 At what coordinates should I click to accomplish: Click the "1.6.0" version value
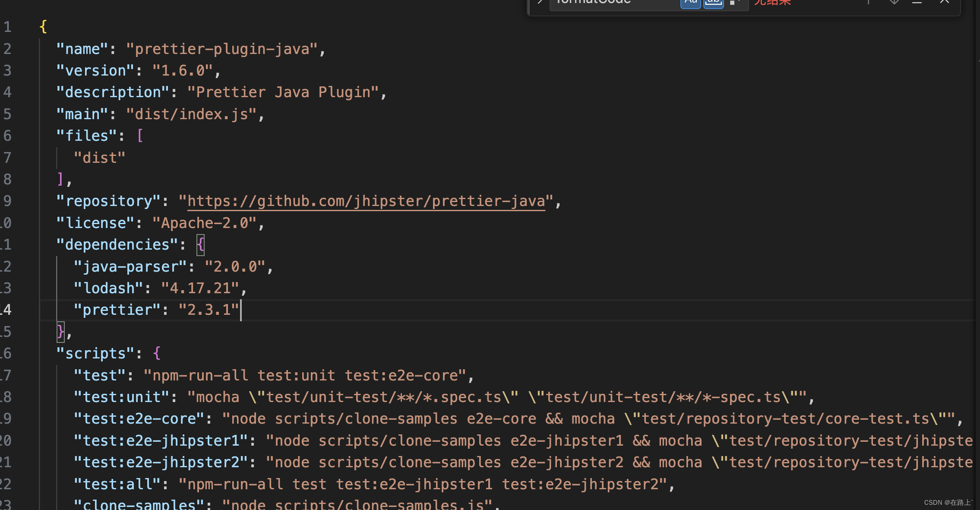183,71
